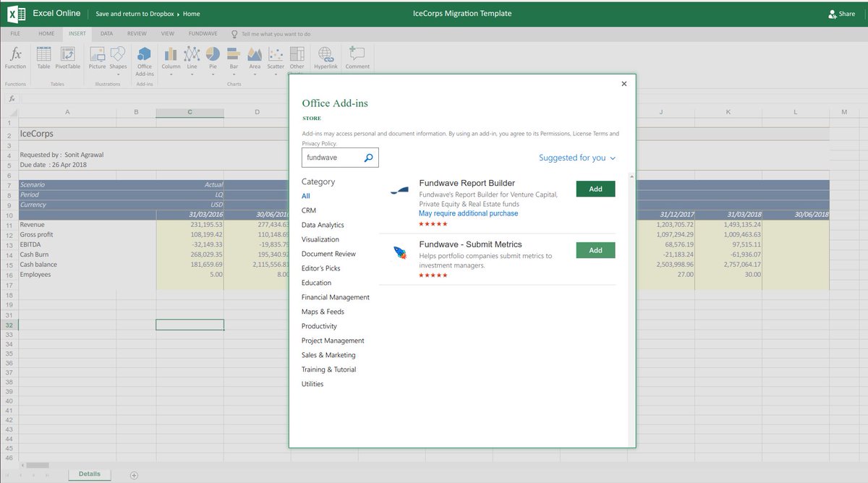Select the Education category
The image size is (868, 483).
click(x=316, y=283)
